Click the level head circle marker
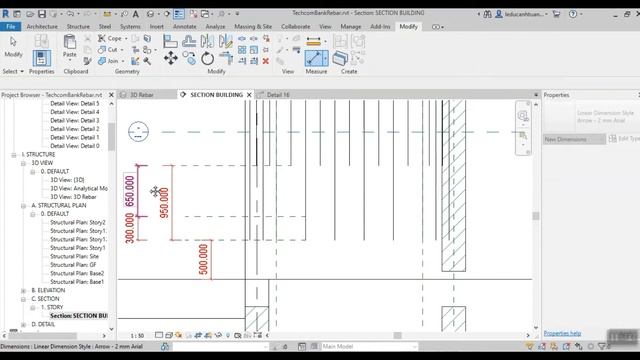The width and height of the screenshot is (640, 360). click(x=138, y=131)
